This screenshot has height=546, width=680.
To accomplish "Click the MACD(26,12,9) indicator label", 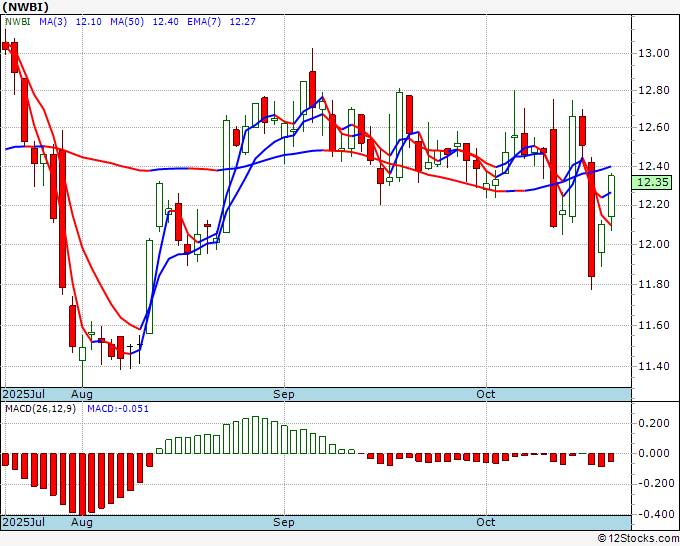I will pos(40,409).
